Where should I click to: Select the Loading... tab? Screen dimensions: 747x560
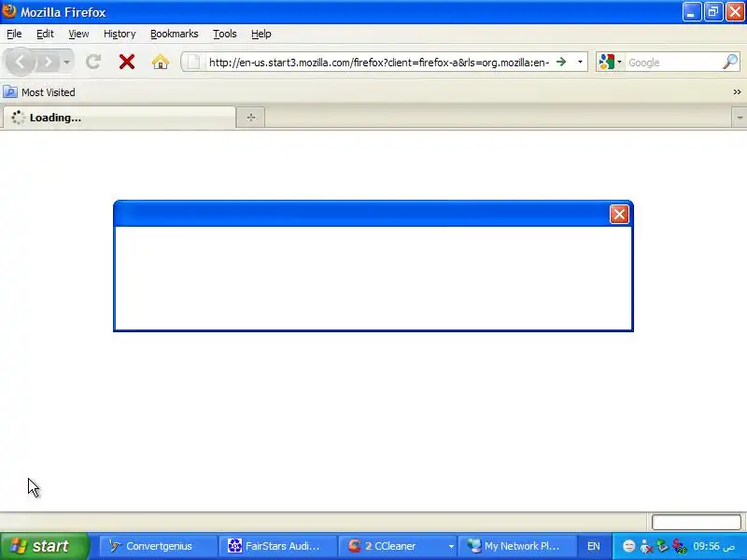click(120, 118)
